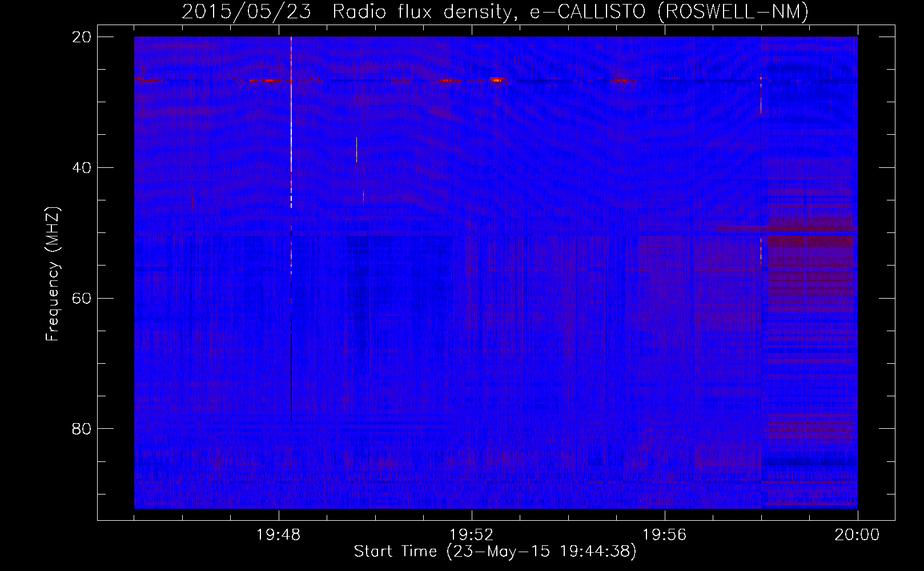Click the 'Start Time (23-May-15 19:44:38)' label

[495, 552]
